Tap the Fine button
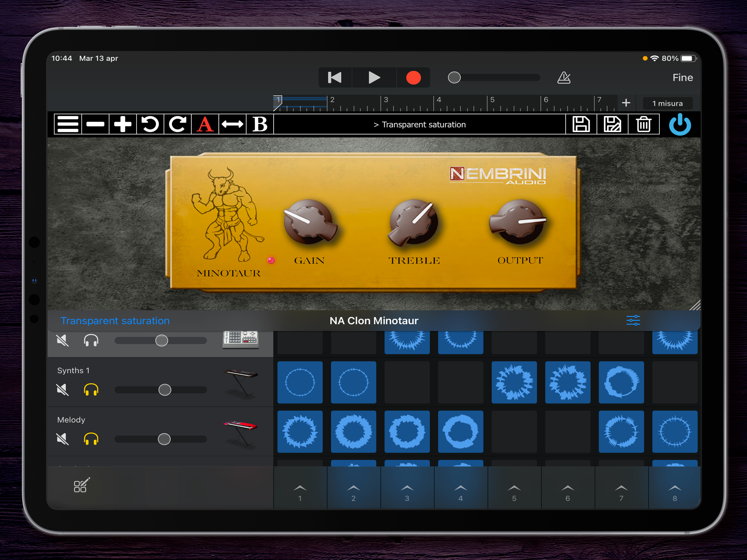The height and width of the screenshot is (560, 747). (x=682, y=78)
